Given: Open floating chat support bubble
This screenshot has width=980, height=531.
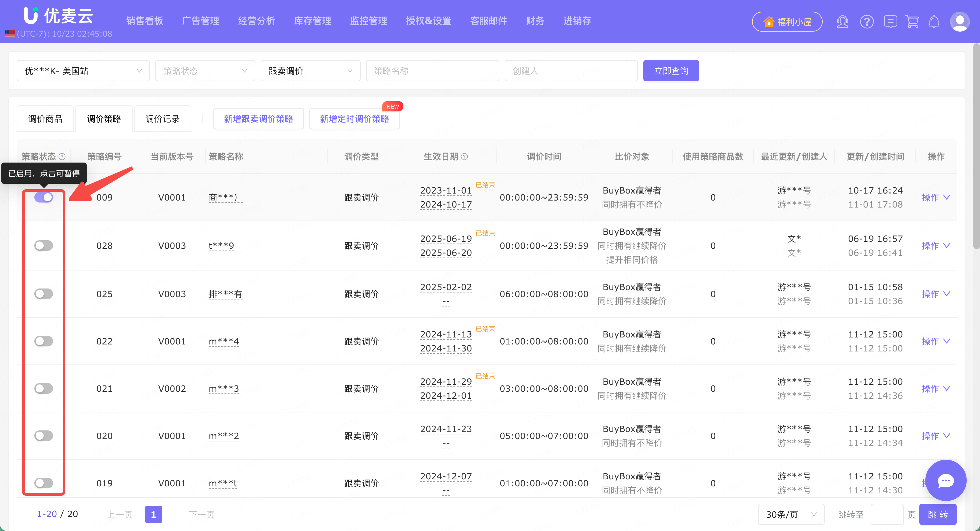Looking at the screenshot, I should coord(946,480).
